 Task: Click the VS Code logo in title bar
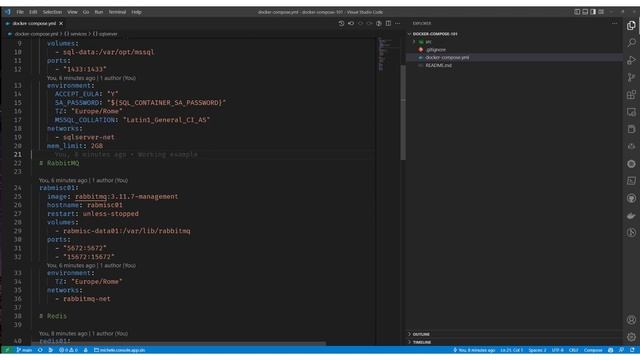(7, 12)
